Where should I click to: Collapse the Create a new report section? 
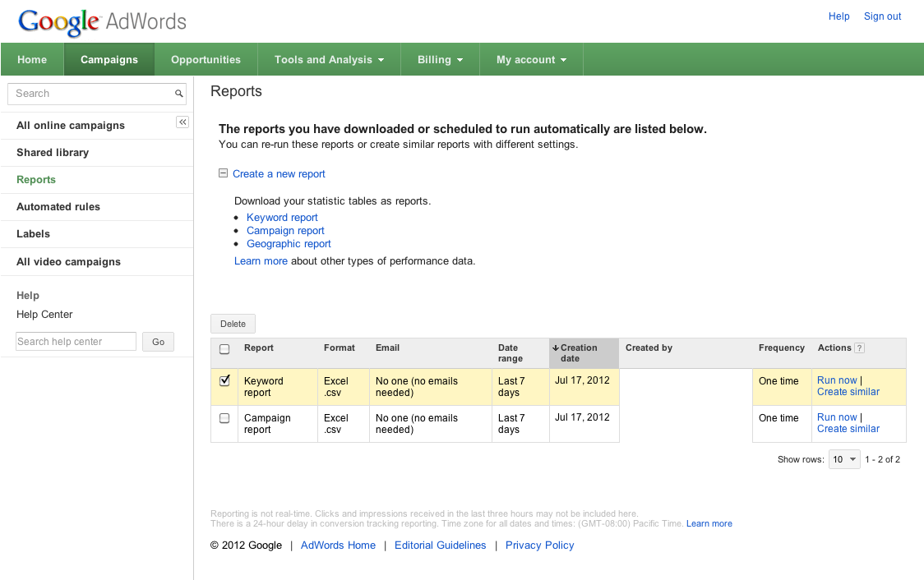click(223, 173)
